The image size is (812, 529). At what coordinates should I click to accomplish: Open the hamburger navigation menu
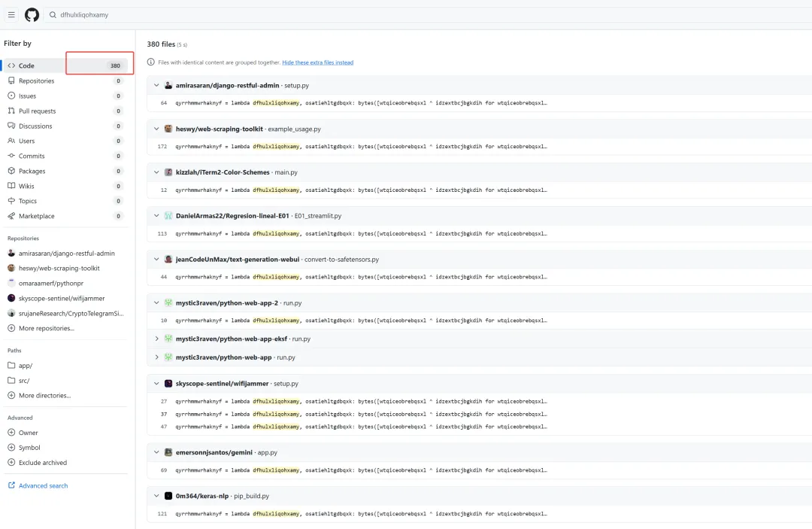coord(11,14)
